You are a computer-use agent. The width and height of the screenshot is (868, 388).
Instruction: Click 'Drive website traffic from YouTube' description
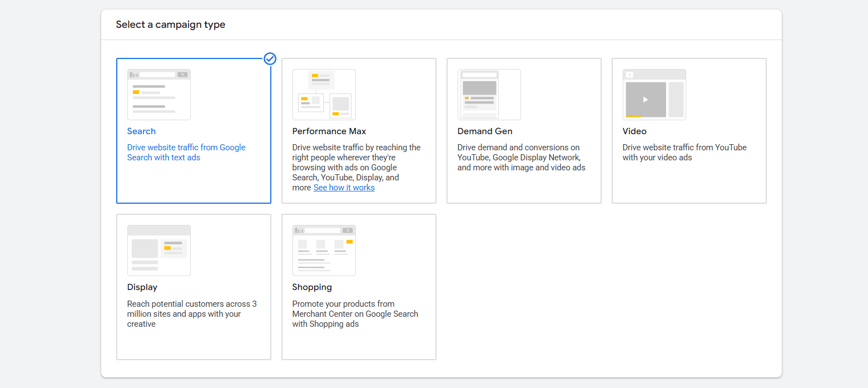pyautogui.click(x=684, y=153)
